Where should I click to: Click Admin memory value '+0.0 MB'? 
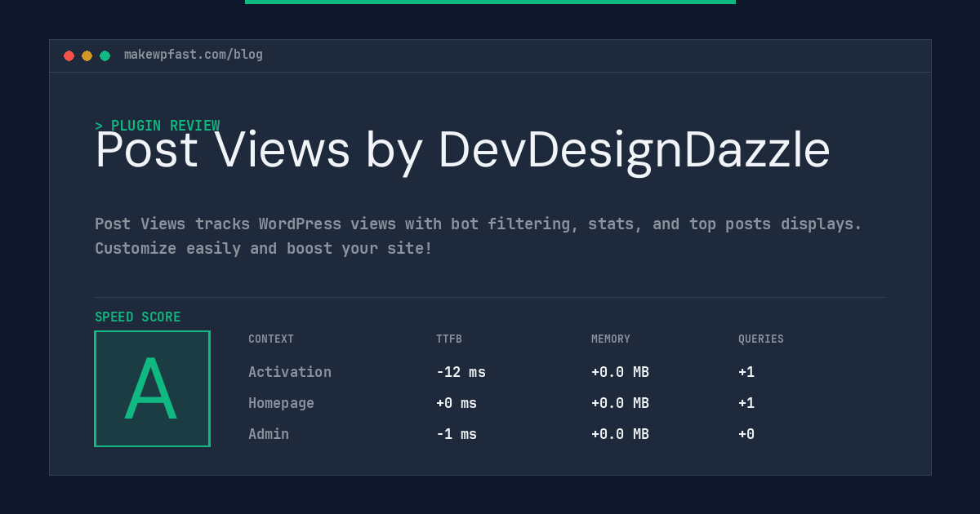point(620,434)
